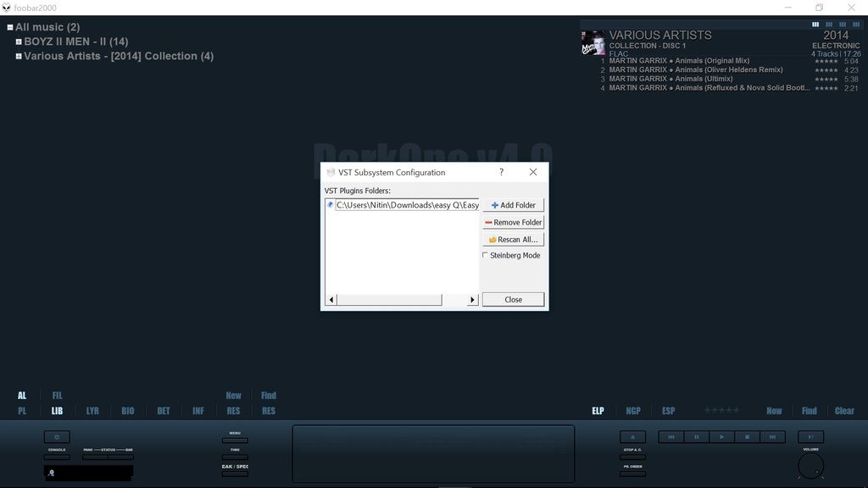Pause playback with the pause button
The image size is (868, 488).
tap(697, 437)
